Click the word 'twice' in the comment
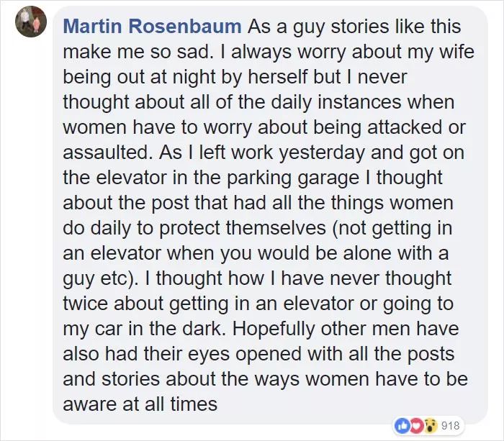The image size is (504, 441). (85, 304)
